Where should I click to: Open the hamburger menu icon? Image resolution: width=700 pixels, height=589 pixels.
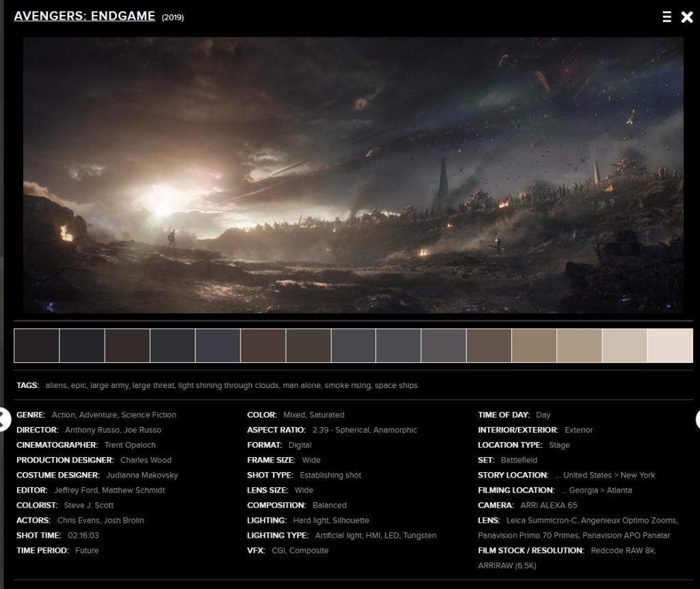tap(667, 17)
